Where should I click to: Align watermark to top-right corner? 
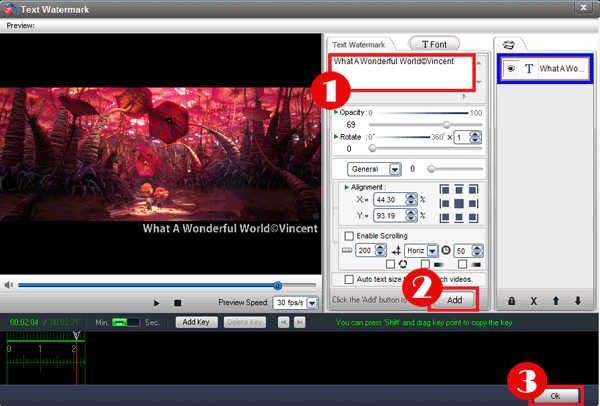point(473,189)
